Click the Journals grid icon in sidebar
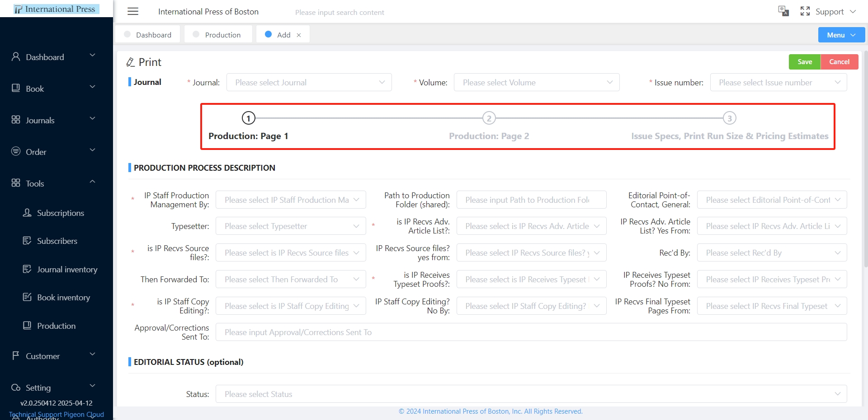The height and width of the screenshot is (420, 868). coord(16,120)
